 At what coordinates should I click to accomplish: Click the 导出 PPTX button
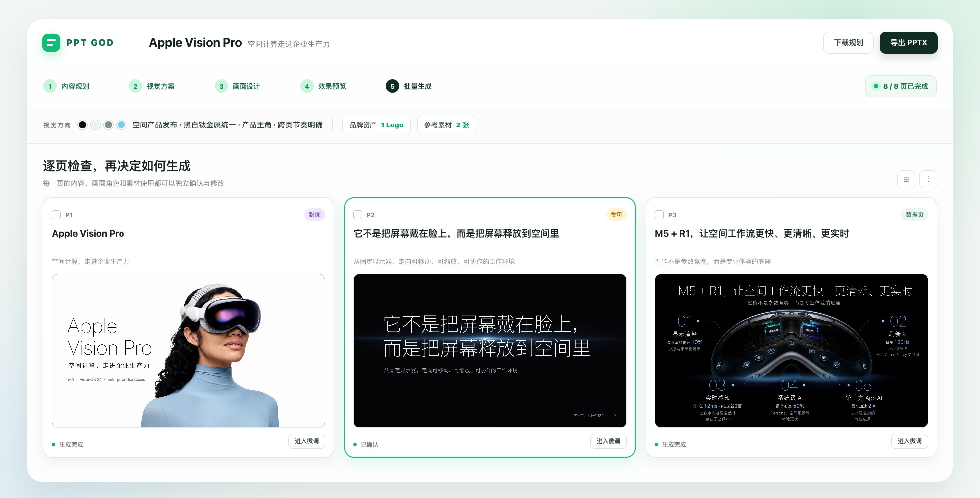point(909,43)
